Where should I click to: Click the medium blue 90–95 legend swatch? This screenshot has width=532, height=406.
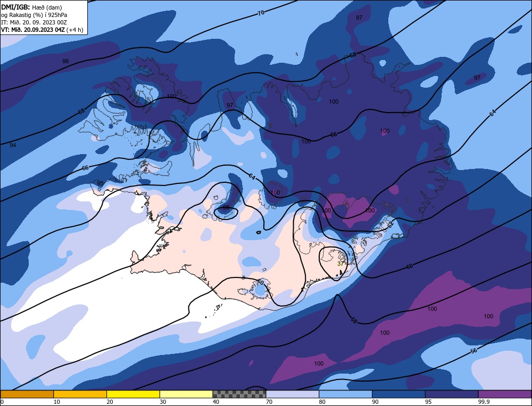pos(398,394)
